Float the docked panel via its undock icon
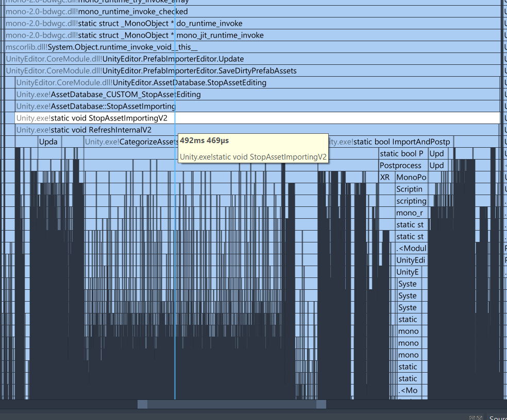This screenshot has width=507, height=420. tap(472, 418)
